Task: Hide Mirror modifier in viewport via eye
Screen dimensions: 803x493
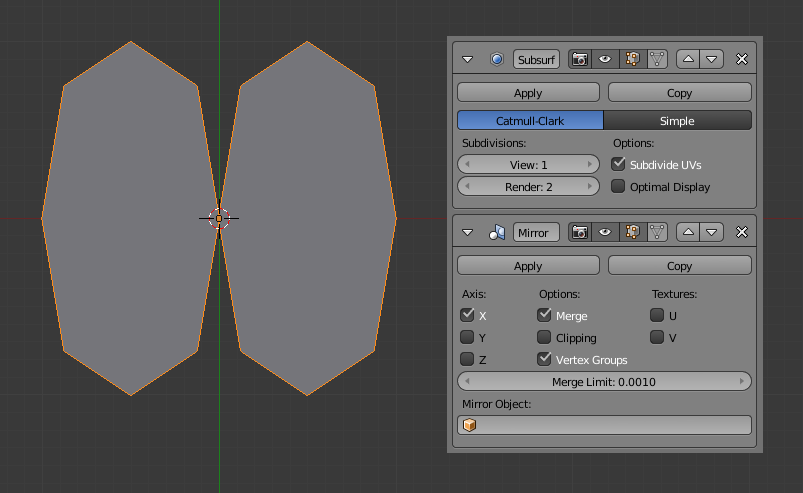Action: coord(605,233)
